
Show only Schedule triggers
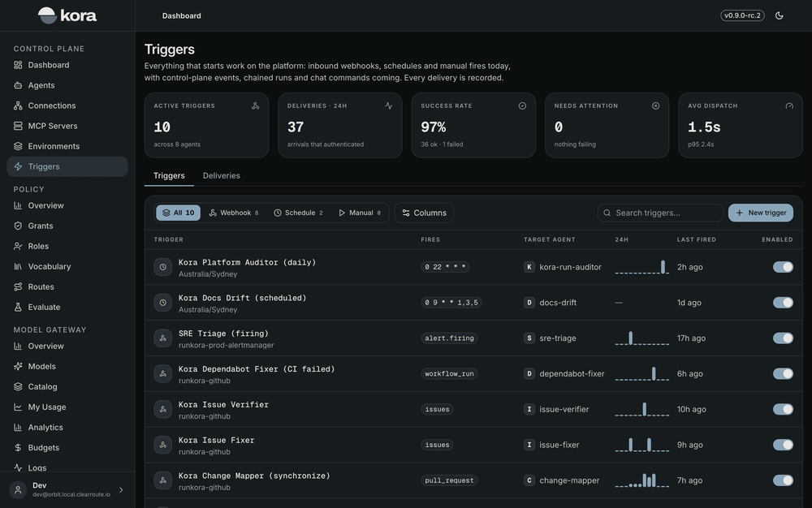click(298, 213)
